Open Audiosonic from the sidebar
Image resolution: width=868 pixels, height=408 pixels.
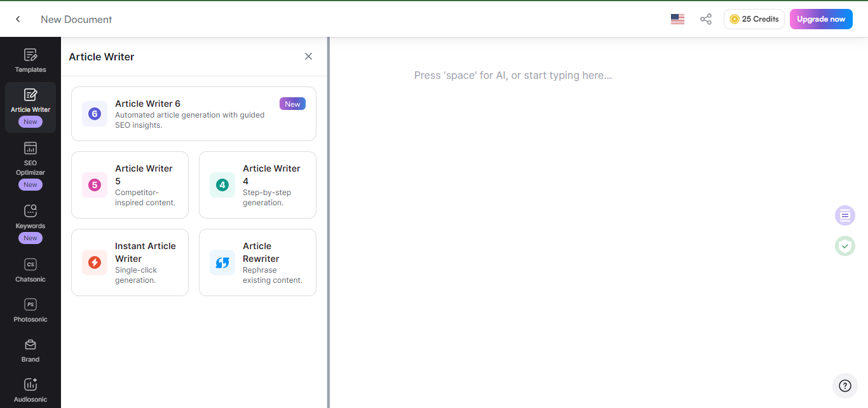[x=31, y=390]
